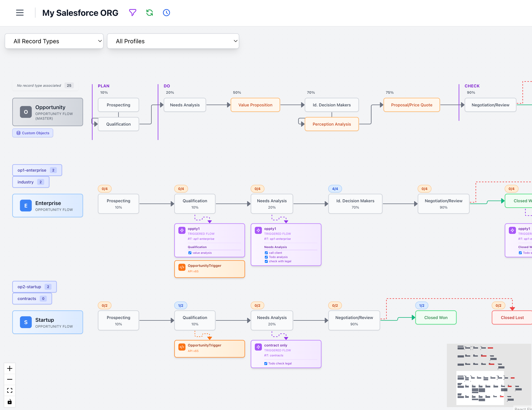Screen dimensions: 532x410
Task: Click the master Negotiation/Review node
Action: point(490,105)
